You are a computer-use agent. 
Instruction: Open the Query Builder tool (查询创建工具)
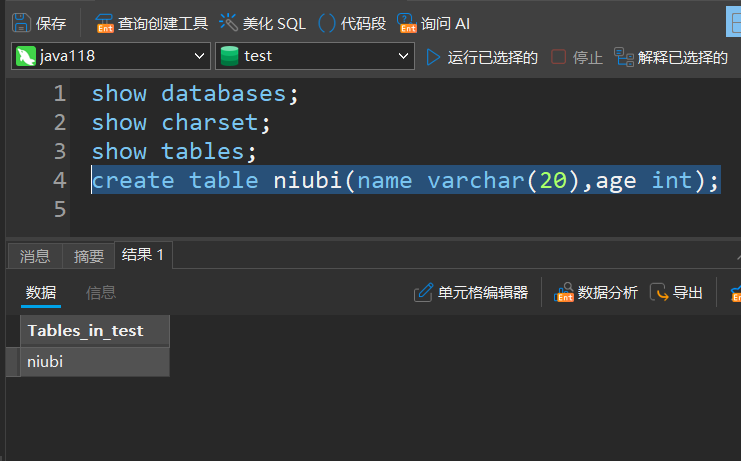pos(151,23)
